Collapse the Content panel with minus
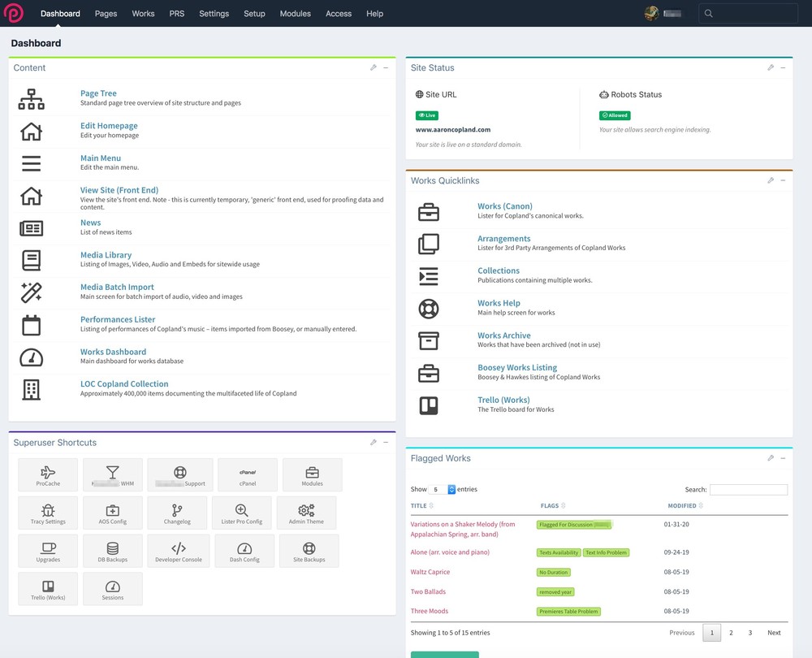812x658 pixels. pos(386,68)
